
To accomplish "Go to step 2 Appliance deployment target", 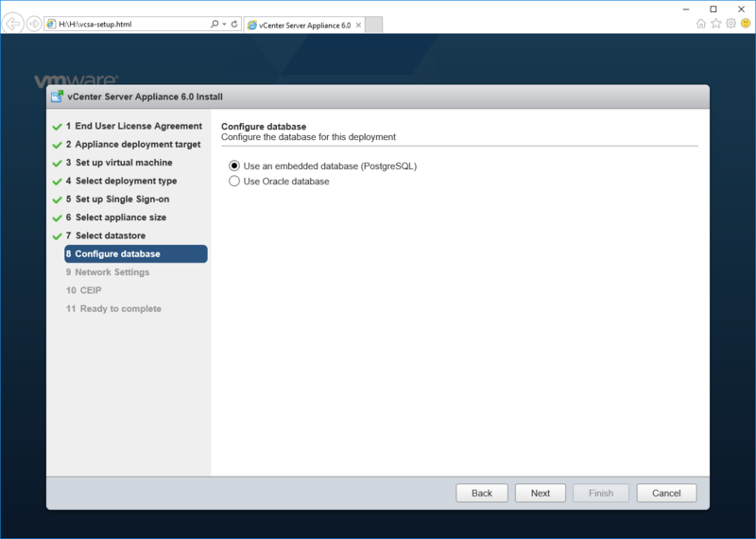I will point(133,145).
